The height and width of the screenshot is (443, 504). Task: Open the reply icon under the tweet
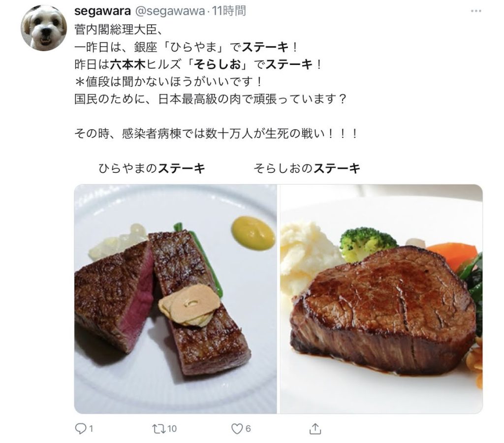80,429
